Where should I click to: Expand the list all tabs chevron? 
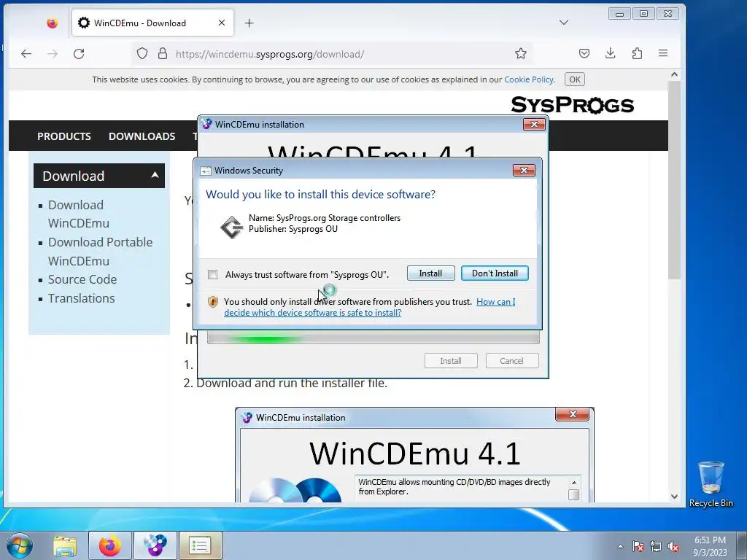(x=564, y=23)
